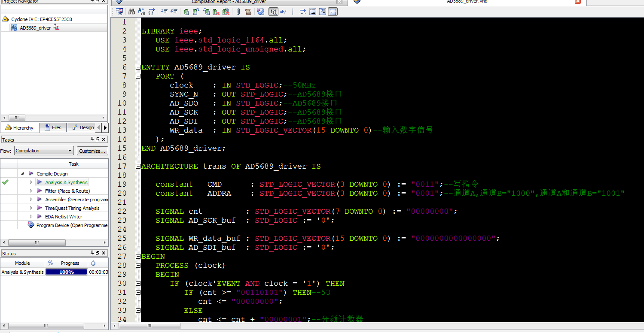644x333 pixels.
Task: Switch to the Design tab
Action: coord(82,127)
